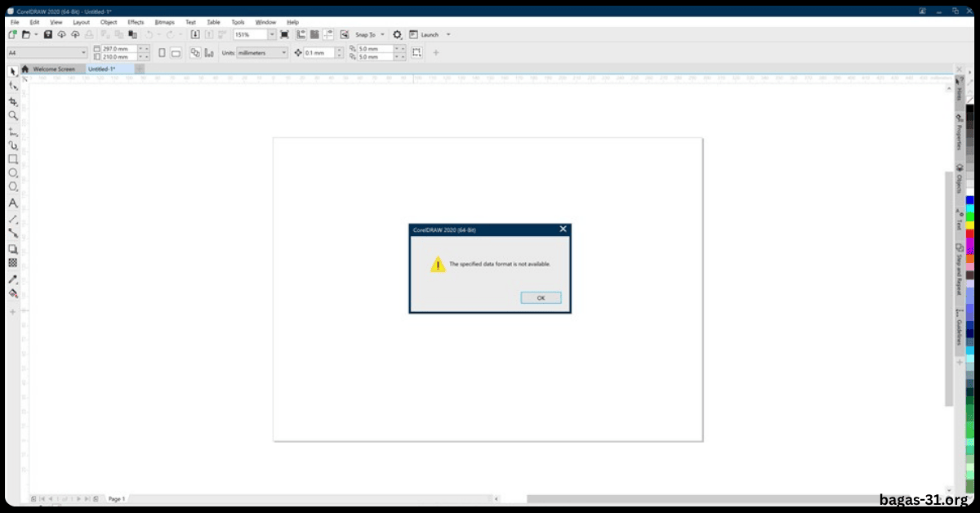Screen dimensions: 980x513
Task: Open the application Options gear icon
Action: coord(396,34)
